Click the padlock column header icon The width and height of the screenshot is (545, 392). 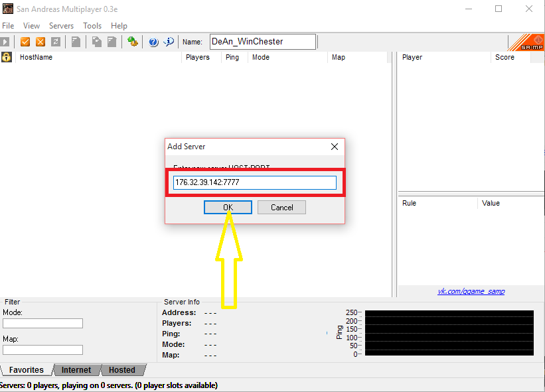click(7, 57)
